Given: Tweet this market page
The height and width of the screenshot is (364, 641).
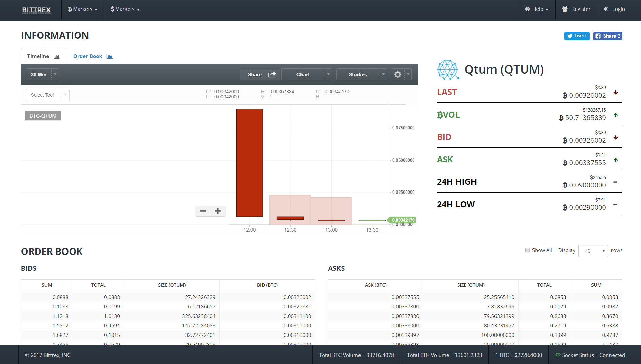Looking at the screenshot, I should (x=577, y=36).
